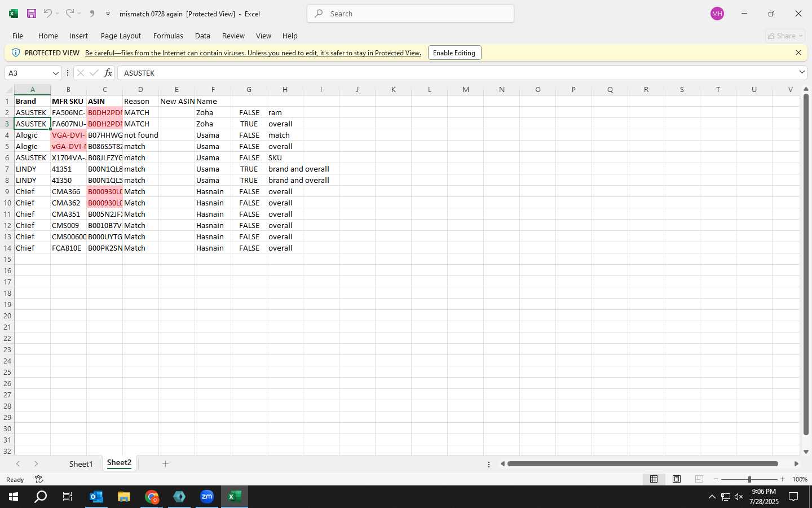The width and height of the screenshot is (812, 508).
Task: Add a new sheet with plus icon
Action: [x=165, y=463]
